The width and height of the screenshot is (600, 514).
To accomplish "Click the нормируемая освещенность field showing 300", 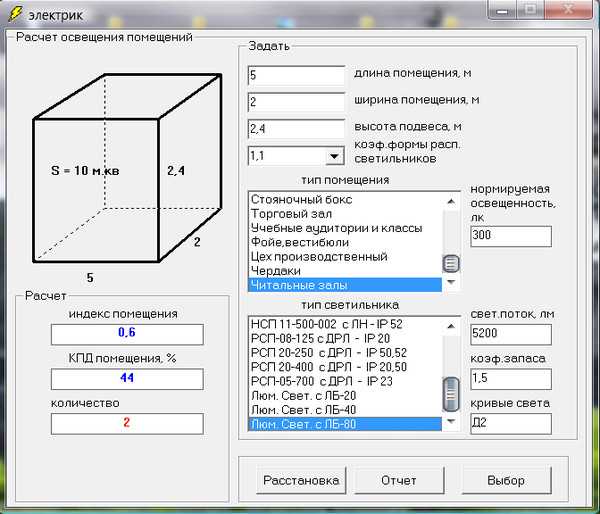I will [x=511, y=236].
